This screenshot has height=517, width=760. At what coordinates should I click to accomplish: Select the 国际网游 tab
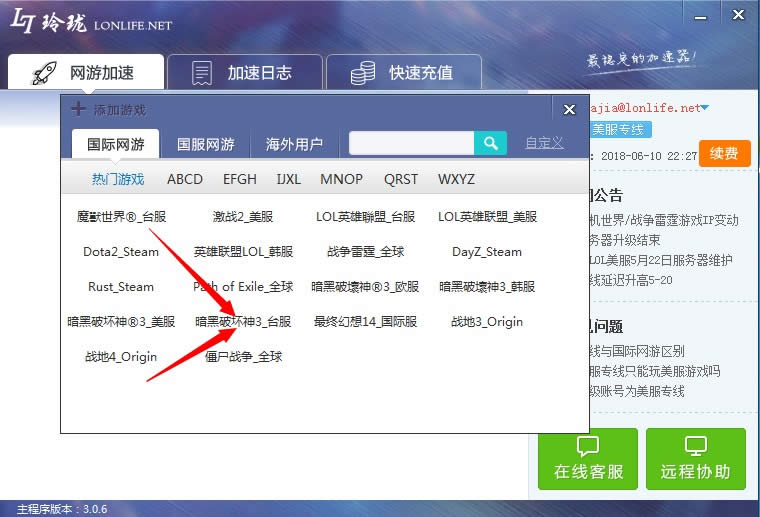pyautogui.click(x=115, y=144)
